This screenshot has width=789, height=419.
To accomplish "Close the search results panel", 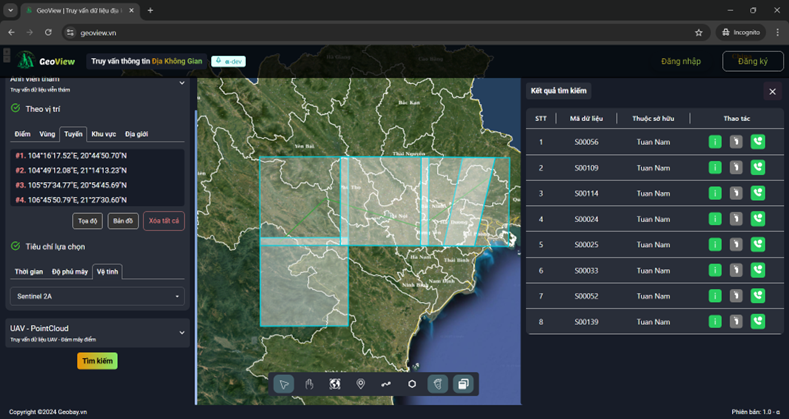I will pos(772,92).
